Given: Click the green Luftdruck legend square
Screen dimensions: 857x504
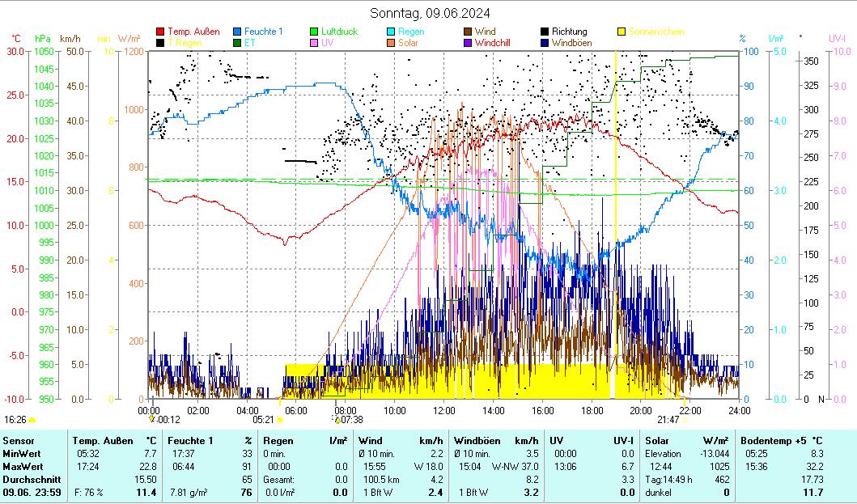Looking at the screenshot, I should [315, 32].
